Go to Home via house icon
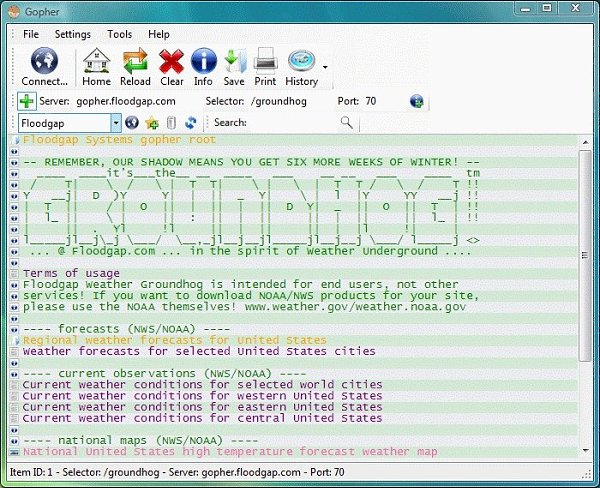 pos(96,61)
